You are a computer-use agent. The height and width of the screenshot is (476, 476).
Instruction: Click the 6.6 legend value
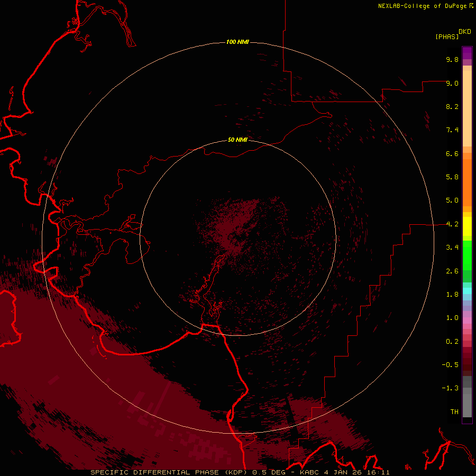(452, 153)
